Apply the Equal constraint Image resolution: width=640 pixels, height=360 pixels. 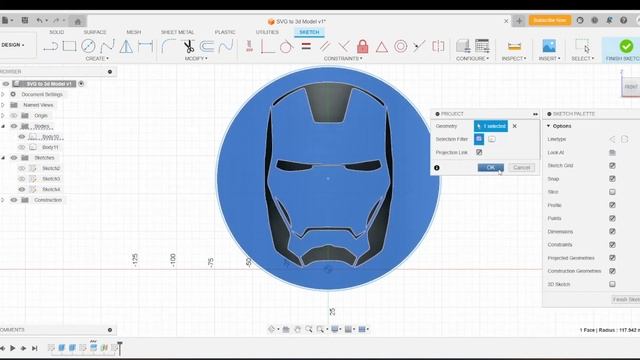tap(306, 47)
